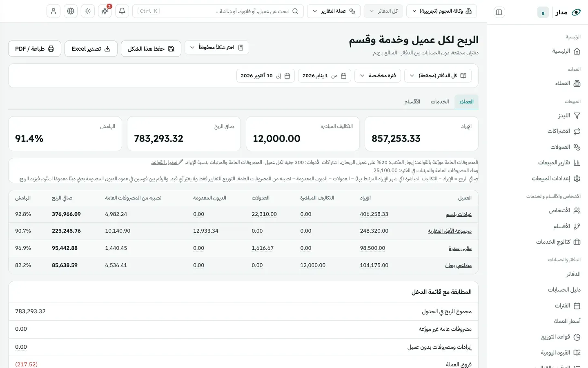This screenshot has width=588, height=368.
Task: Open تقارير المبيعات sales reports
Action: pyautogui.click(x=559, y=163)
